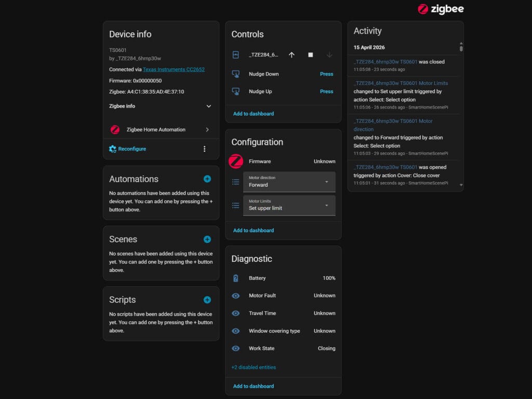The height and width of the screenshot is (399, 532).
Task: Open the Zigbee Home Automation integration item
Action: click(x=161, y=130)
